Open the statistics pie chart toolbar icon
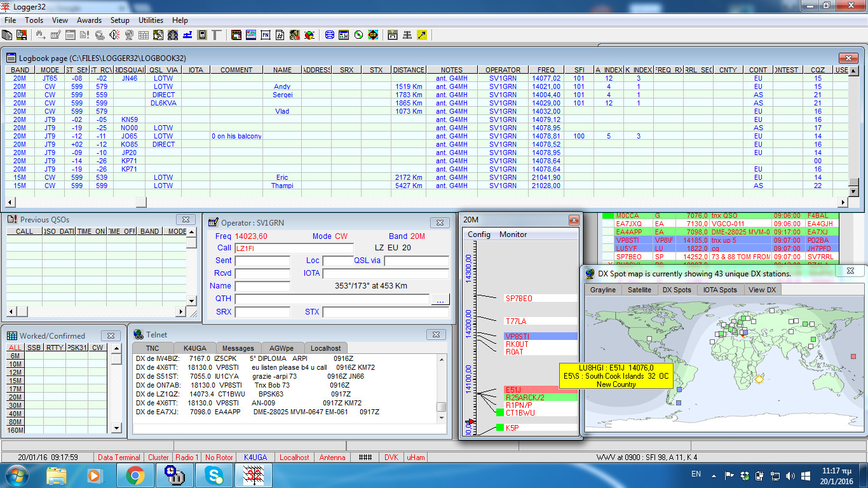868x488 pixels. coord(309,35)
